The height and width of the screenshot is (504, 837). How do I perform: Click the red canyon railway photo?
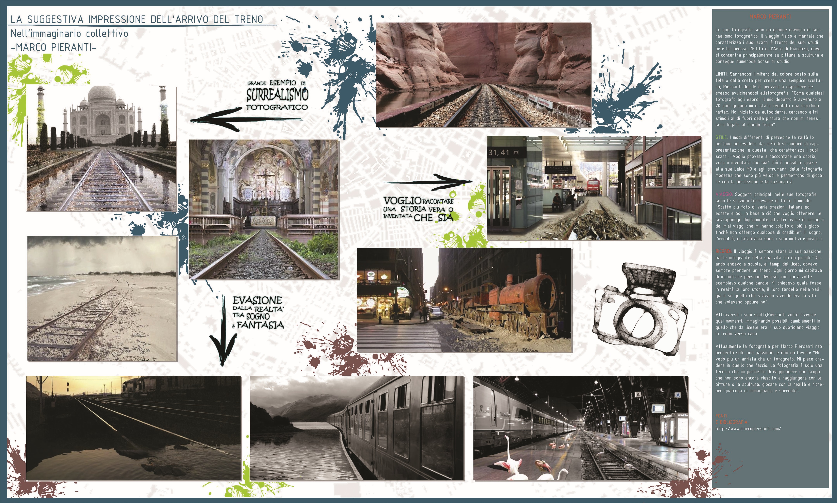483,75
